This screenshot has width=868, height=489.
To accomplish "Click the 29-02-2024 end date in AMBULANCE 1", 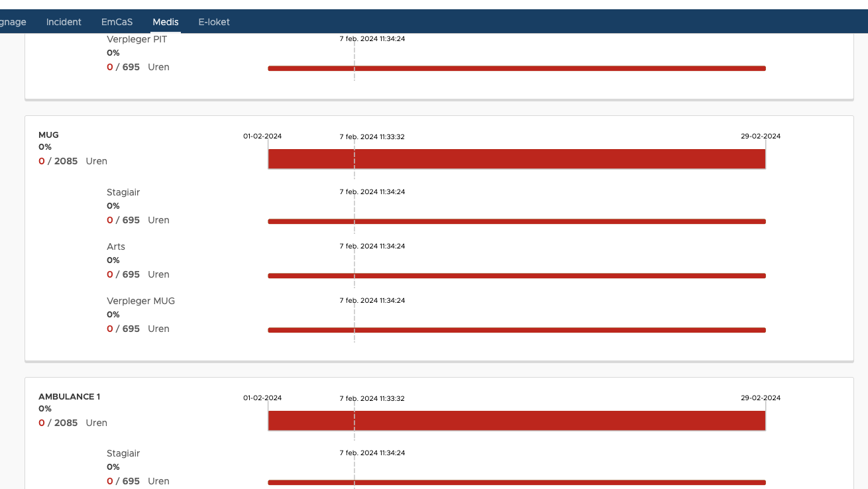I will [761, 398].
